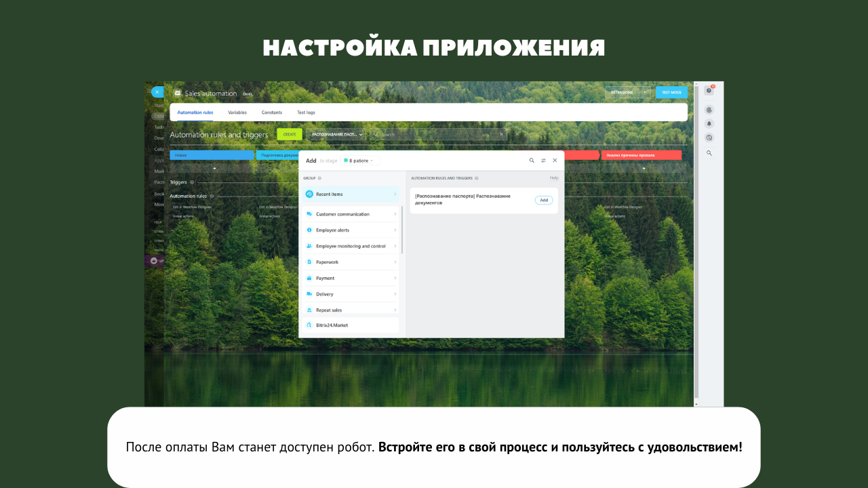Select the Новая stage header
This screenshot has height=488, width=868.
pos(212,155)
